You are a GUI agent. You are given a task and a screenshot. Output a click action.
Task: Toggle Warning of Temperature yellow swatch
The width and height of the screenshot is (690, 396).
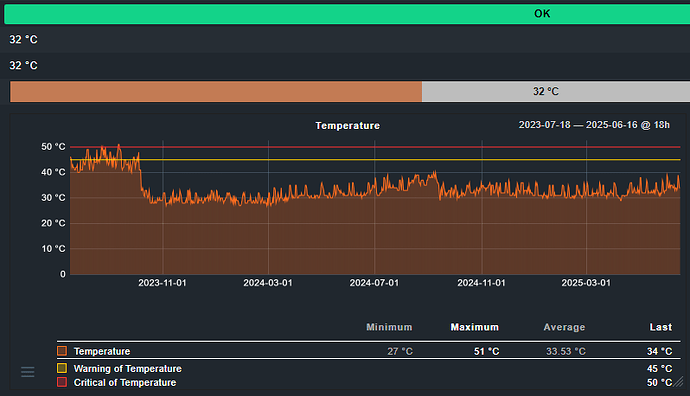[62, 368]
